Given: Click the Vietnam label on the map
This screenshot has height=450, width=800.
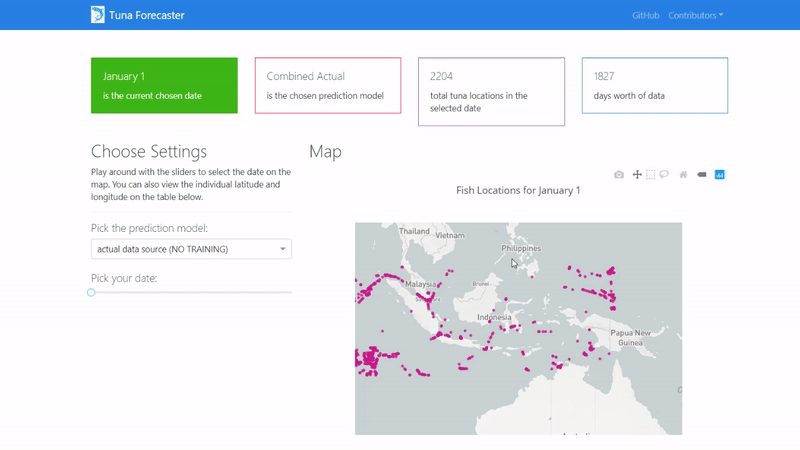Looking at the screenshot, I should [450, 235].
